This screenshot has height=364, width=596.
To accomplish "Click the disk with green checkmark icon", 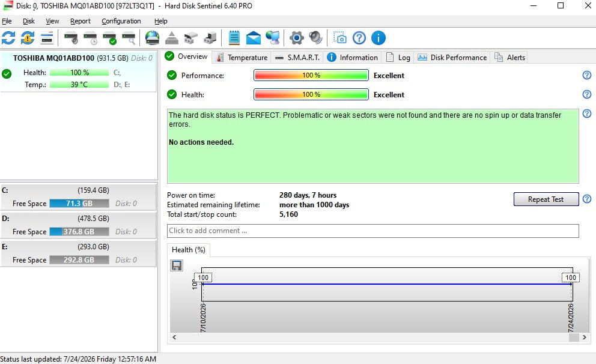I will (x=109, y=38).
